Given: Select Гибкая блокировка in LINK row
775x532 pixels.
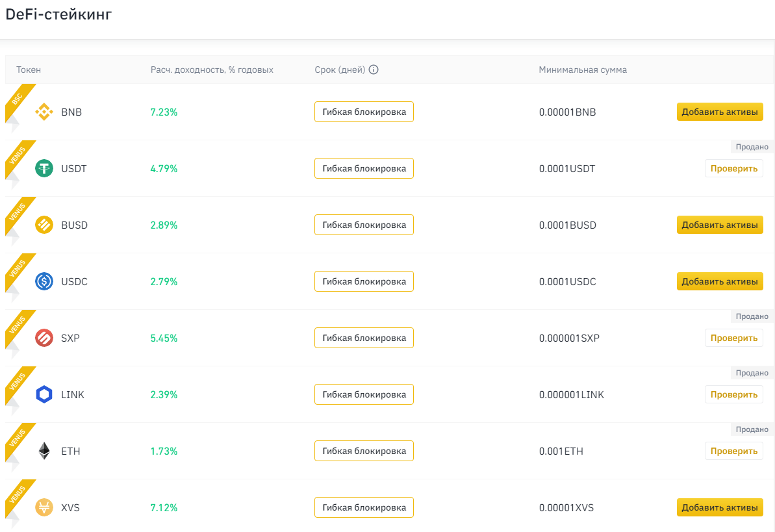Looking at the screenshot, I should coord(364,394).
